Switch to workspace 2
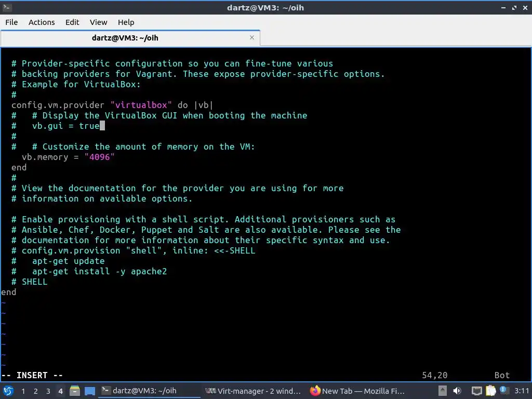 tap(36, 391)
